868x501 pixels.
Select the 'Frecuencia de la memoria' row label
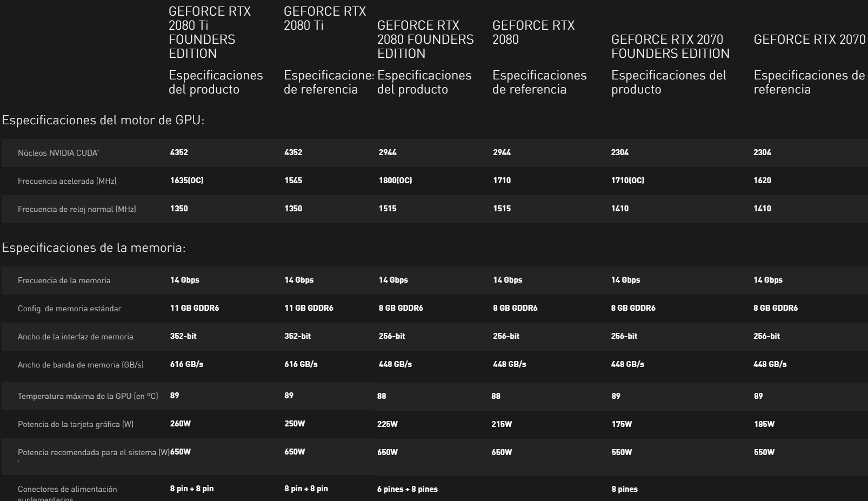click(64, 280)
